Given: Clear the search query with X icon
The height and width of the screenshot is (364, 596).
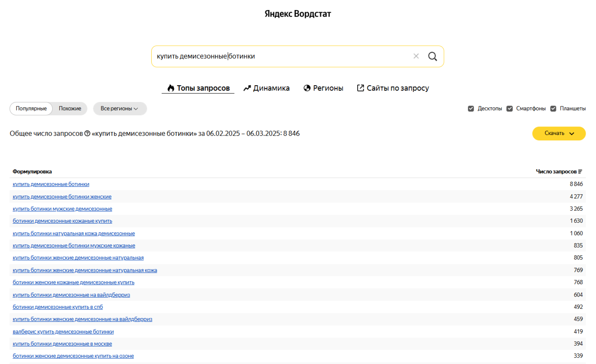Looking at the screenshot, I should click(416, 56).
